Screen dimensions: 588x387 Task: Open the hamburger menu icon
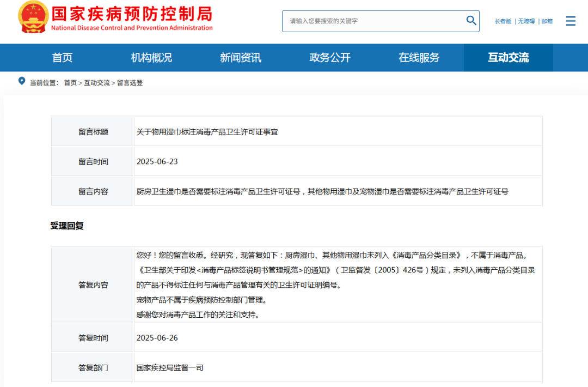point(571,21)
